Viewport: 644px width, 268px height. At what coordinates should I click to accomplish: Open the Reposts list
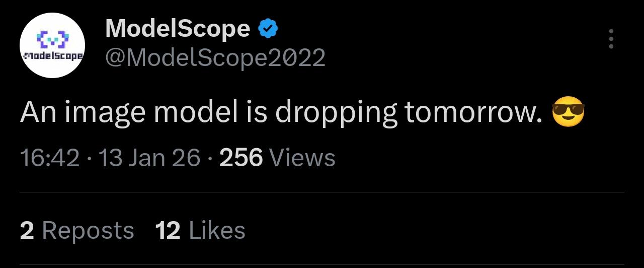(x=88, y=231)
